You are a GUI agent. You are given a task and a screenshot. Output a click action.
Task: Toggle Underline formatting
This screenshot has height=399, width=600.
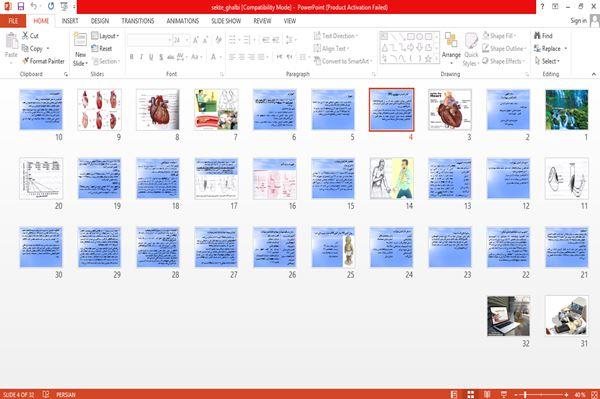pyautogui.click(x=151, y=57)
